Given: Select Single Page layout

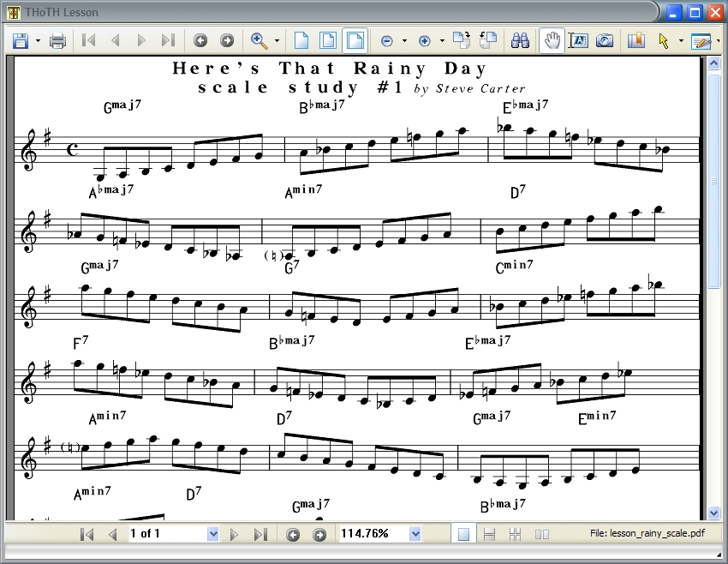Looking at the screenshot, I should pyautogui.click(x=463, y=534).
